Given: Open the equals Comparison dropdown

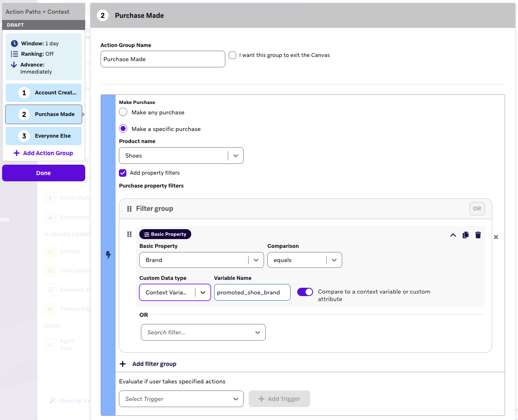Looking at the screenshot, I should pos(304,260).
